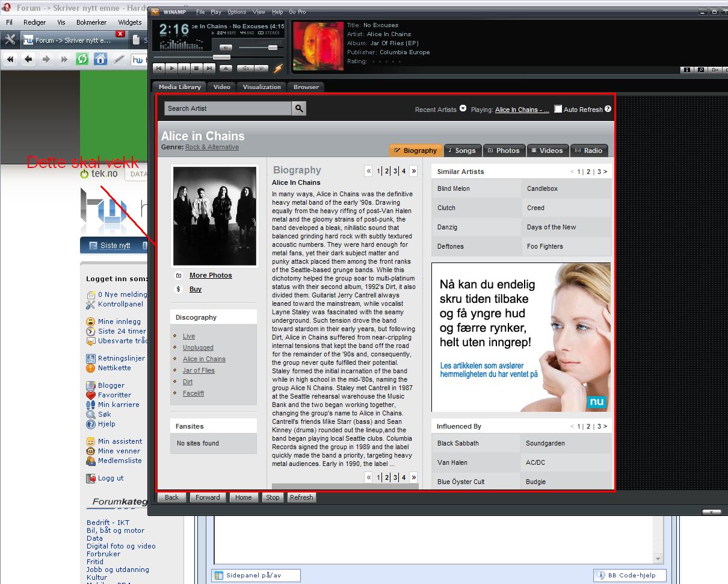The width and height of the screenshot is (728, 584).
Task: Click the Winamp logo icon in title bar
Action: (x=155, y=11)
